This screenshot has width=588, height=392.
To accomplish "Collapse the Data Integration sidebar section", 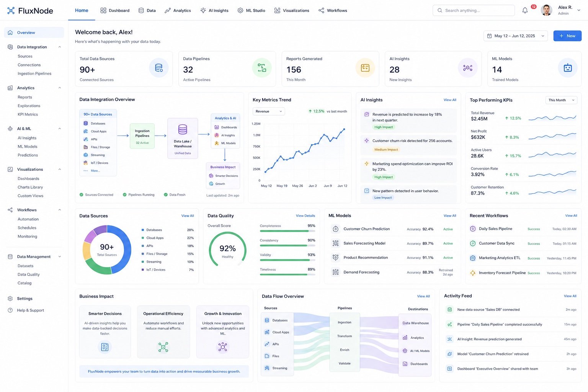I will (60, 47).
